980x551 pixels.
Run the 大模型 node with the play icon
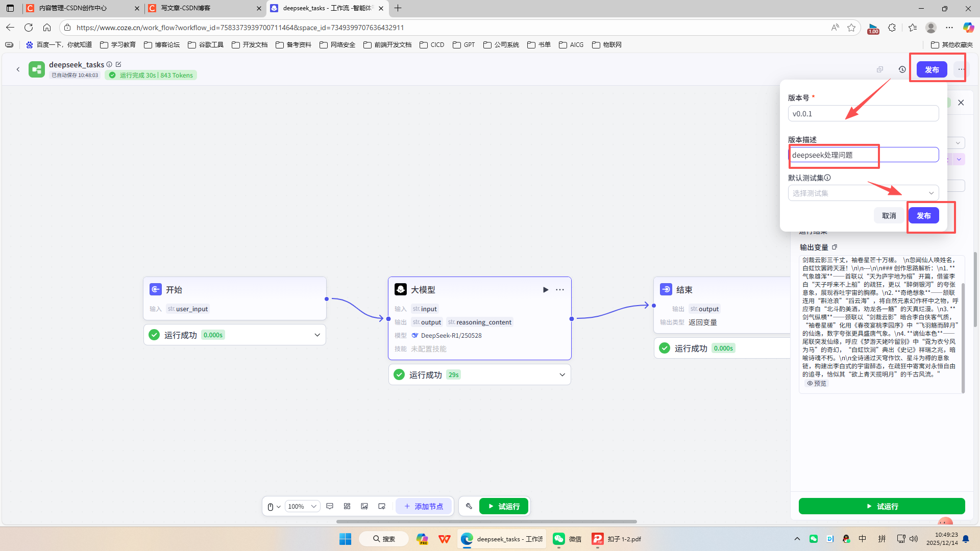[546, 290]
